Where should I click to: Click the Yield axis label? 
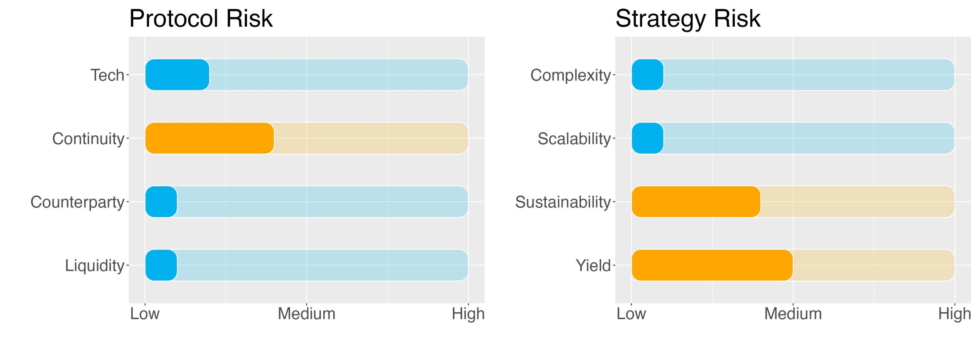[593, 266]
